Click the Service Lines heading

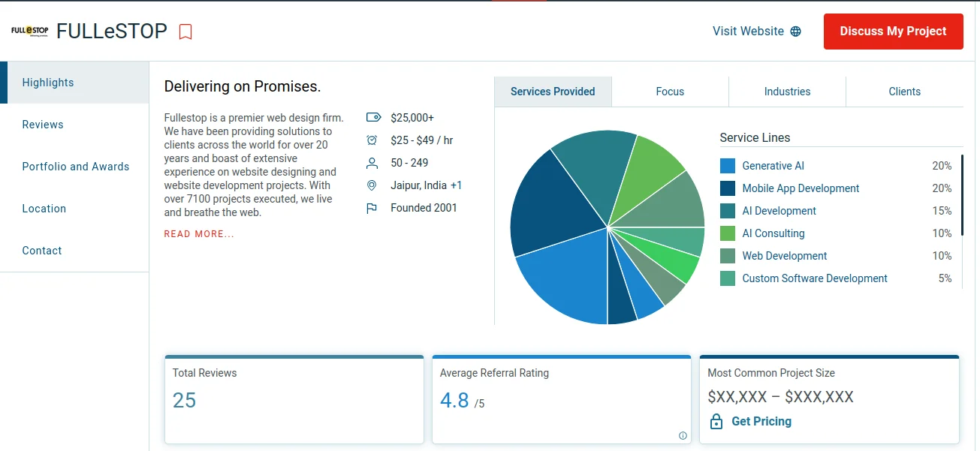coord(755,137)
